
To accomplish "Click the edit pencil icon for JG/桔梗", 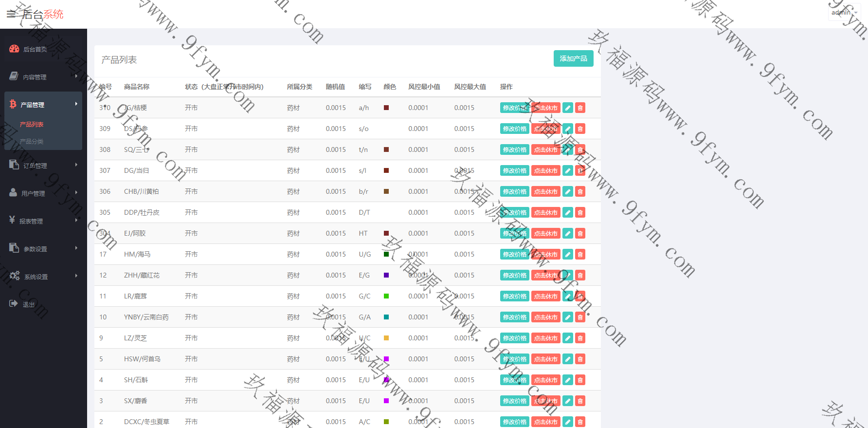I will pos(567,108).
